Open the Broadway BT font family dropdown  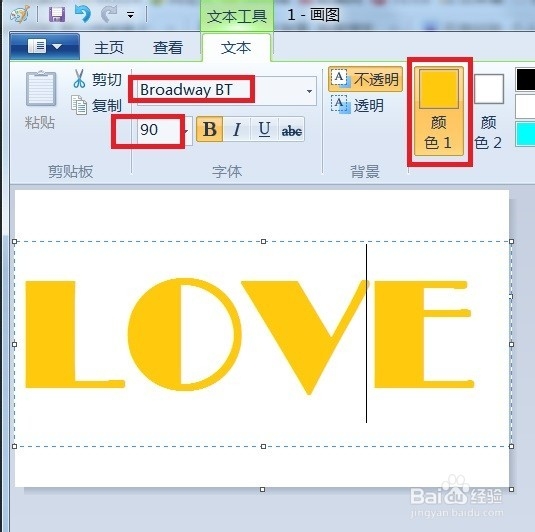coord(309,91)
